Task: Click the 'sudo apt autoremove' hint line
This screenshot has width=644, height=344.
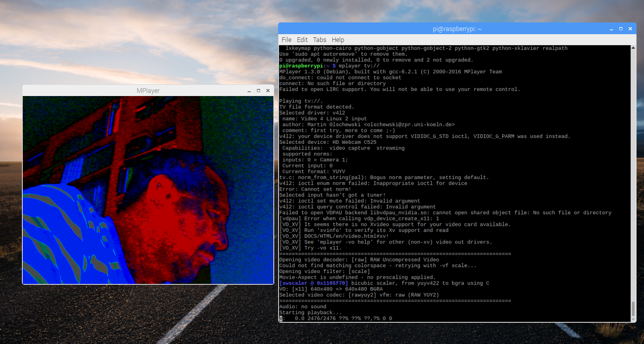Action: pyautogui.click(x=343, y=54)
